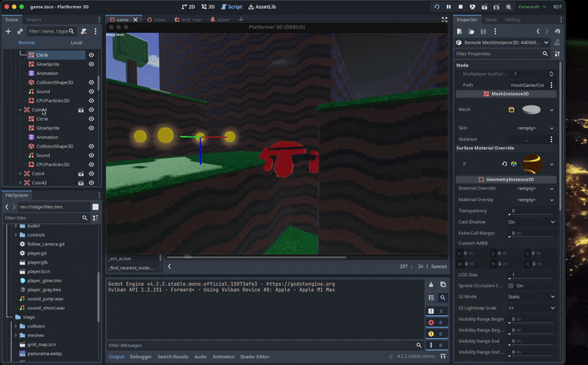Switch to the History tab
Viewport: 588px width, 365px height.
[x=512, y=20]
